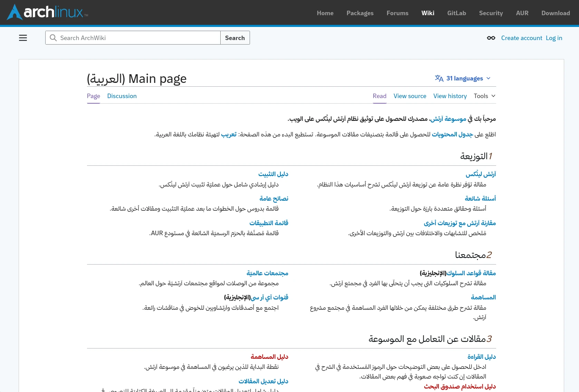Open the آرتش لينُكس article link
Image resolution: width=579 pixels, height=392 pixels.
[x=481, y=174]
